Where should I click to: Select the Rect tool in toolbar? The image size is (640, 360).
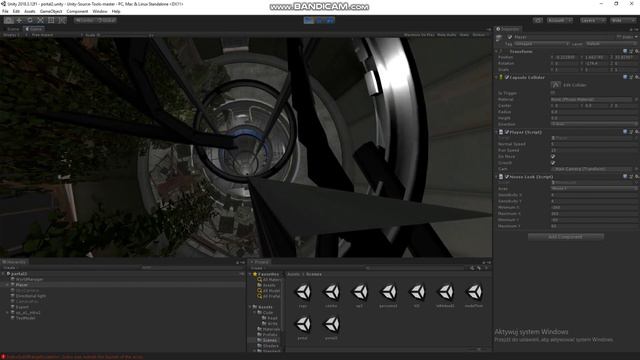[x=51, y=20]
